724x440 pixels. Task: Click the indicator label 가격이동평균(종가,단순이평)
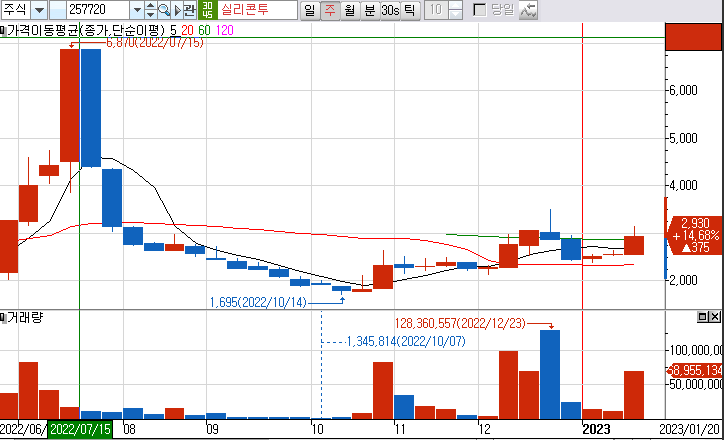[x=85, y=30]
